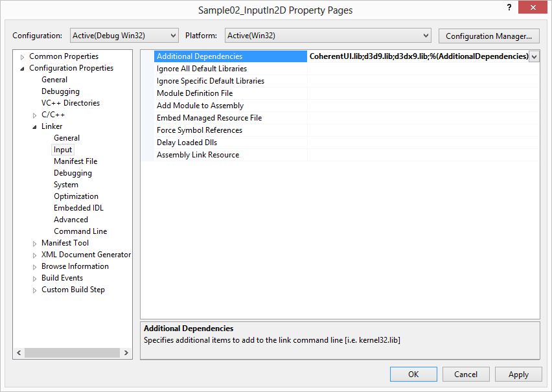Expand the XML Document Generator node
Viewport: 552px width, 392px height.
click(34, 254)
